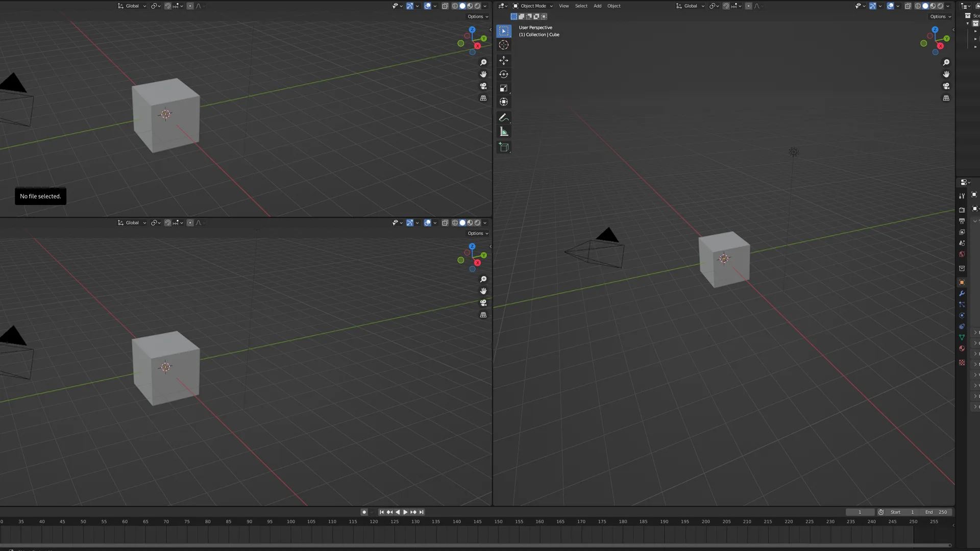Select the Add Cube tool
The height and width of the screenshot is (551, 980).
(x=504, y=147)
